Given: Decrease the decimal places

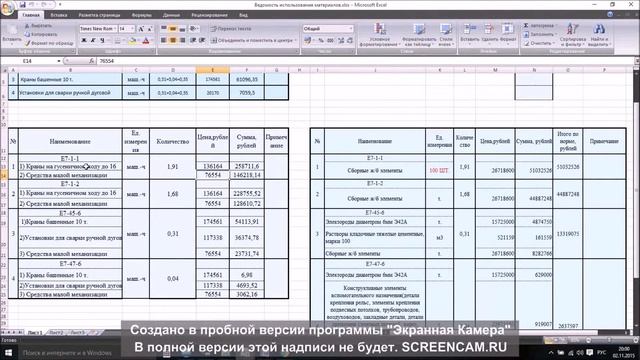Looking at the screenshot, I should 350,40.
